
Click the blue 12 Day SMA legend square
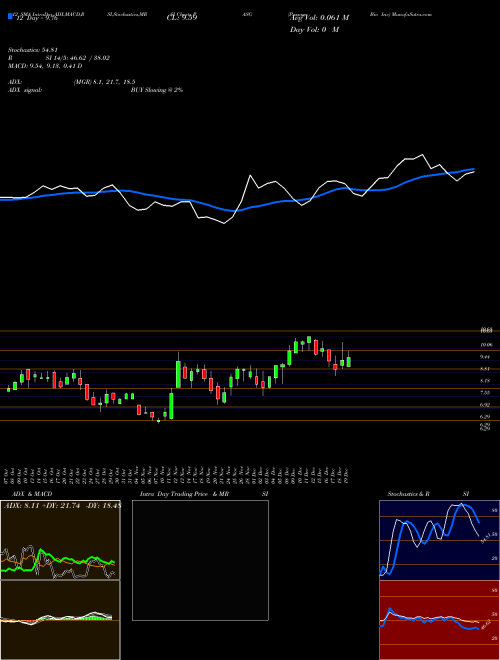coord(11,17)
